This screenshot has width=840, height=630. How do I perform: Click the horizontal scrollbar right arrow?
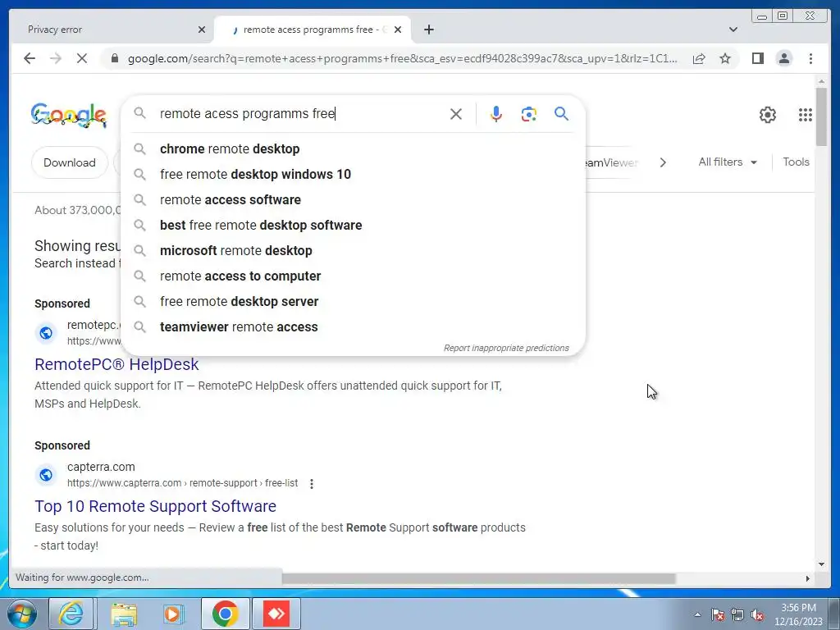tap(808, 578)
